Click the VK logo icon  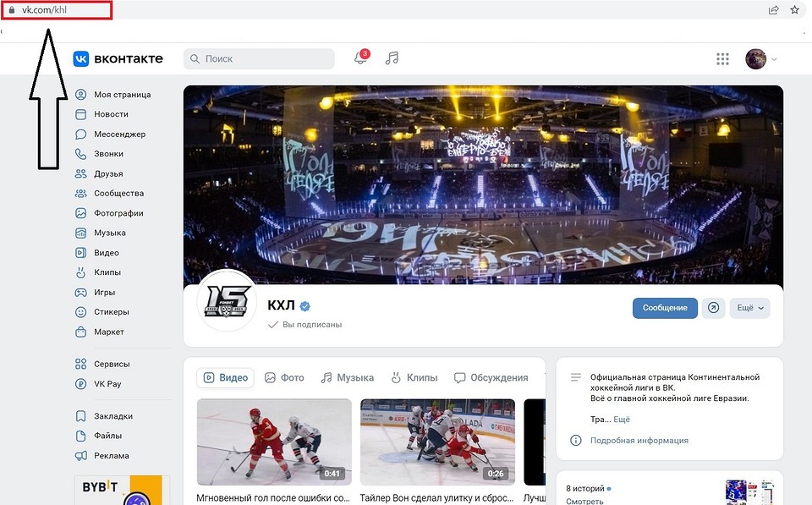click(81, 58)
